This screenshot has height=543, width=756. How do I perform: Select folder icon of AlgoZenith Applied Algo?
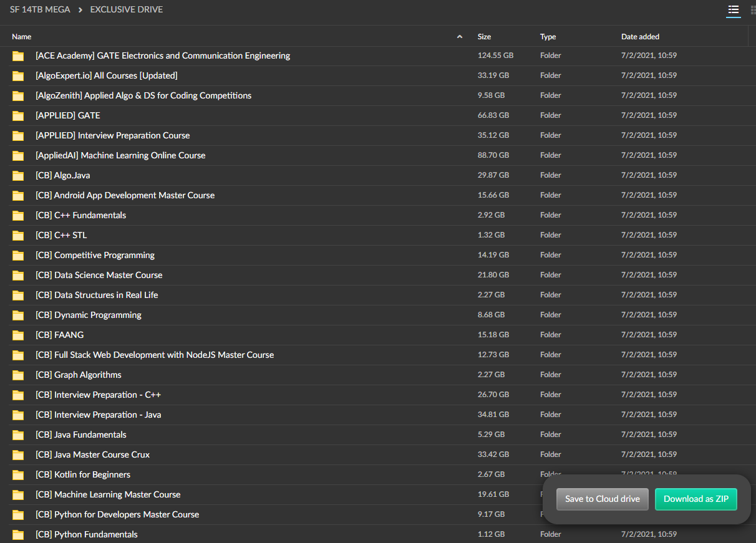(x=18, y=96)
